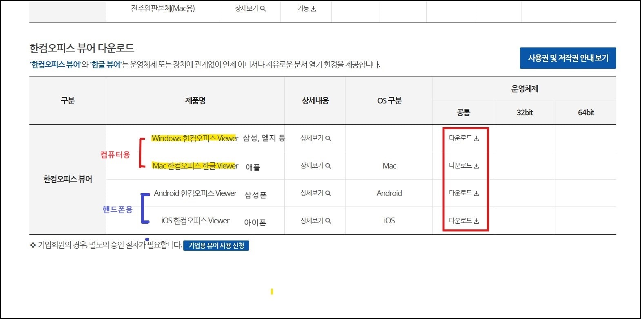Click the iOS cell in the OS 구분 column
Viewport: 644px width, 319px height.
[389, 220]
